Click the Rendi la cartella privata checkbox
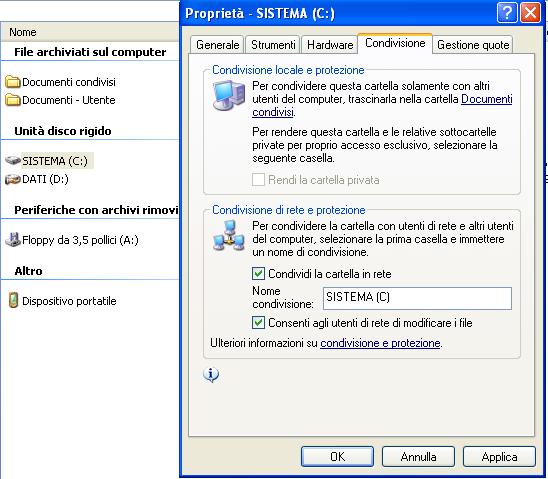 point(258,180)
